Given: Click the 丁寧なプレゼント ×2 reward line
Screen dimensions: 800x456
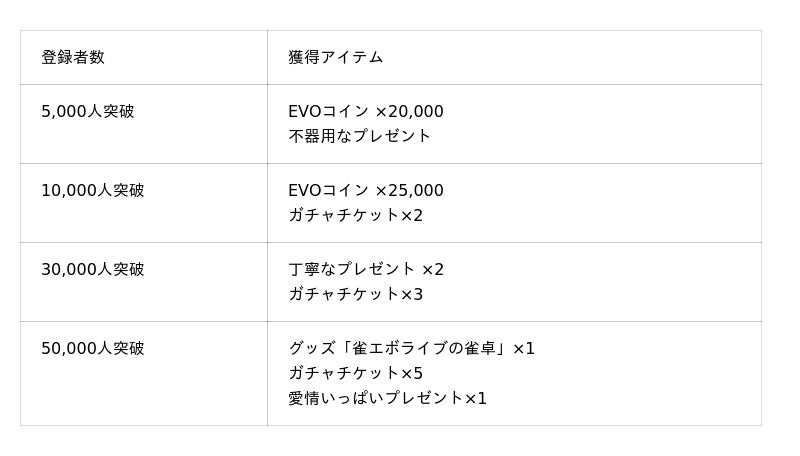Looking at the screenshot, I should point(366,270).
